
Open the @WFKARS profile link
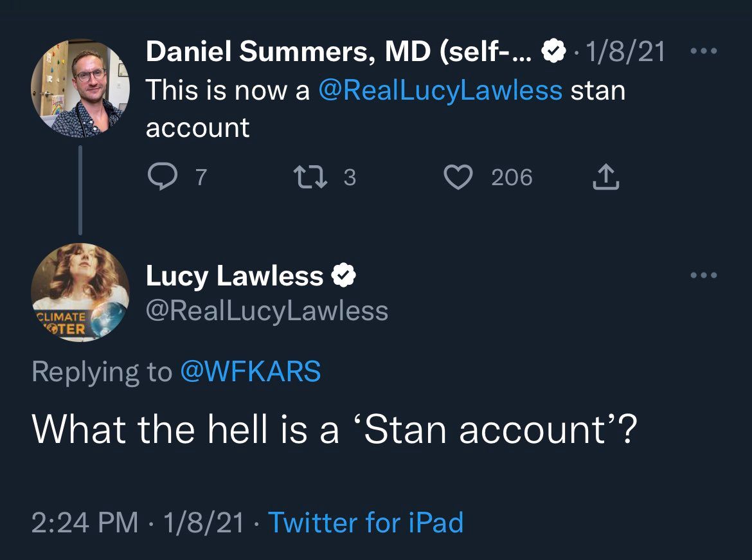(251, 372)
